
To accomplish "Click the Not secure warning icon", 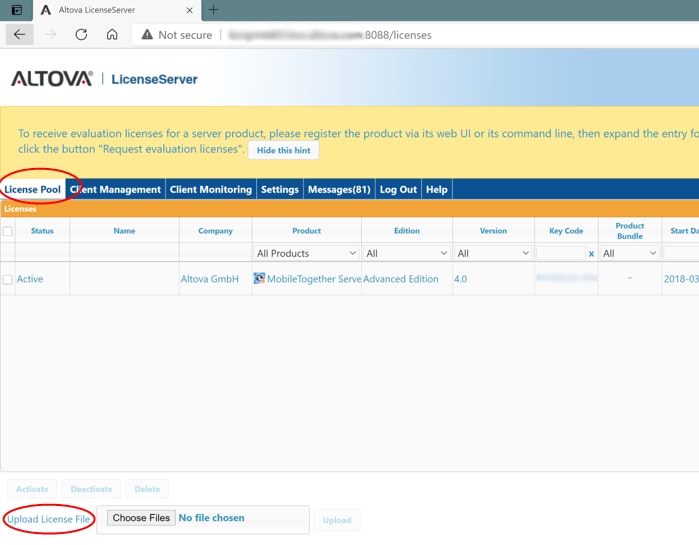I will [x=147, y=35].
